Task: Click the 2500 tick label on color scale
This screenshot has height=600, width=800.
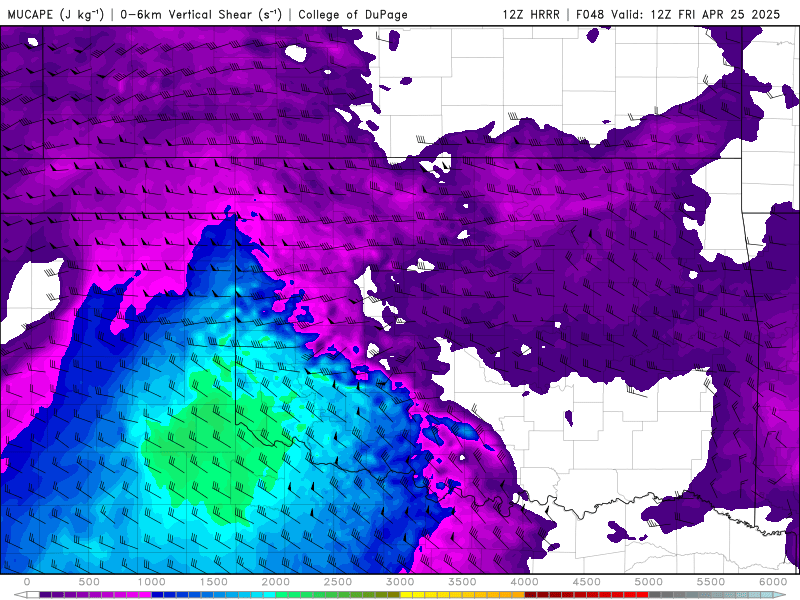Action: coord(338,582)
